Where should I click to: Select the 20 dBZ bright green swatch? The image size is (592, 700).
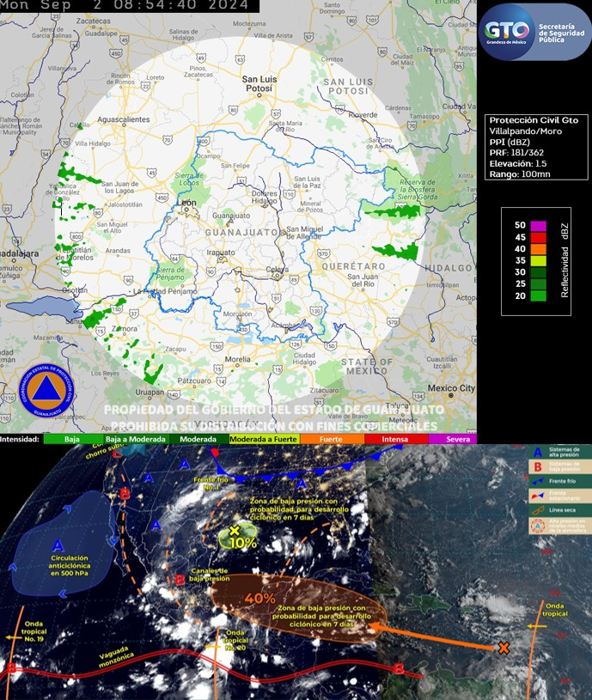539,295
